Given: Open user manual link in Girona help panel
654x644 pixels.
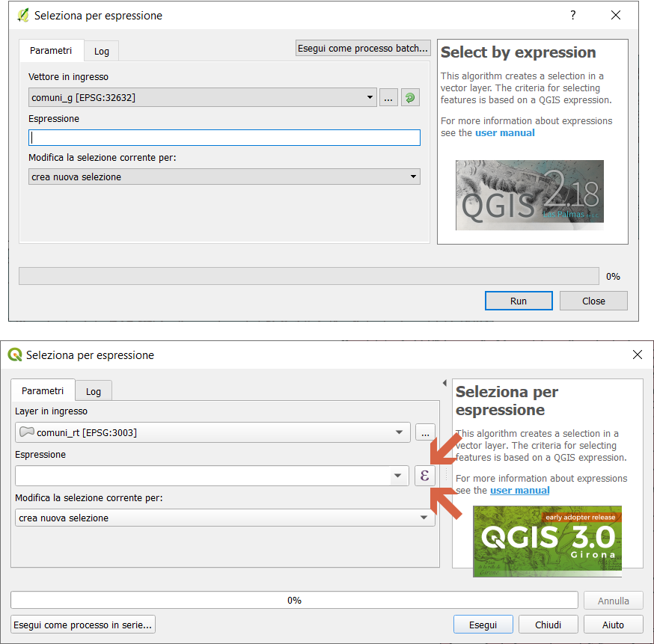Looking at the screenshot, I should click(520, 491).
